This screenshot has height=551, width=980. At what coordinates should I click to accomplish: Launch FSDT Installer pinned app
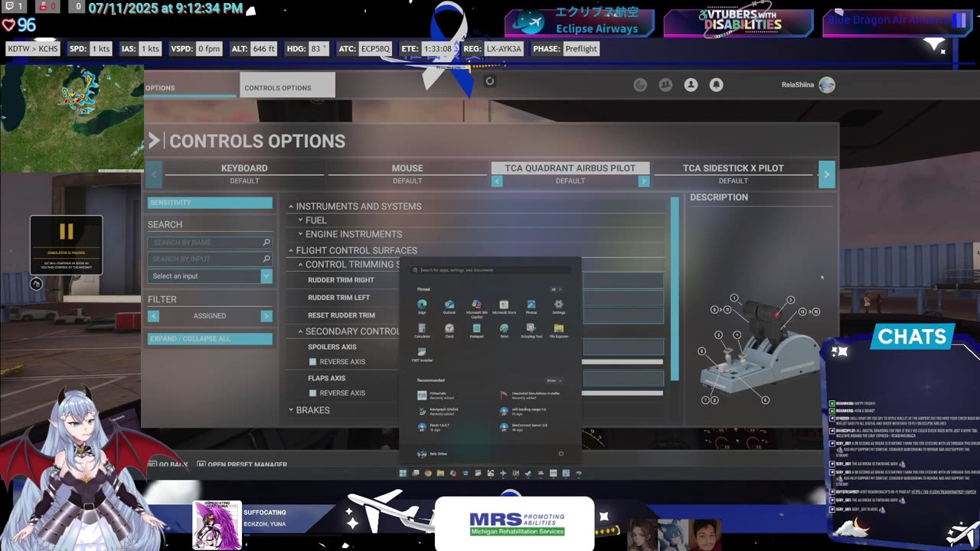click(x=422, y=354)
